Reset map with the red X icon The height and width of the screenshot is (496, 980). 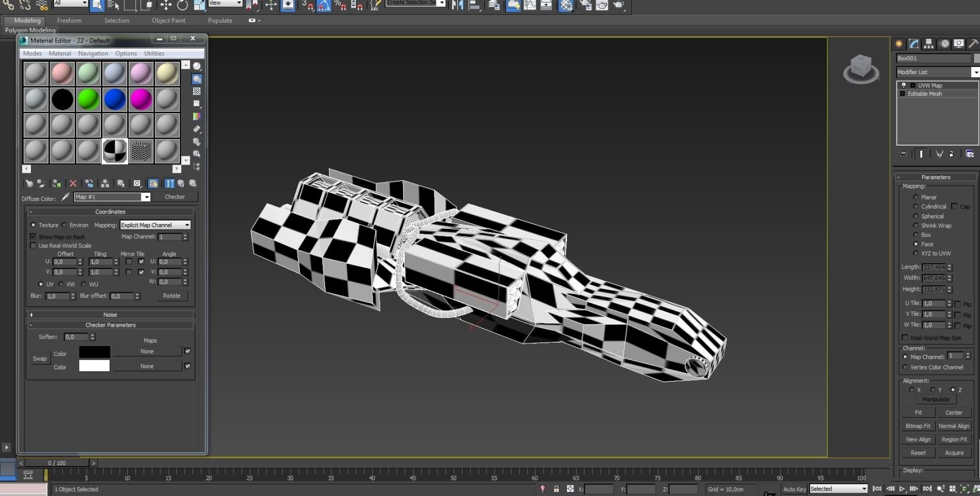click(x=73, y=183)
